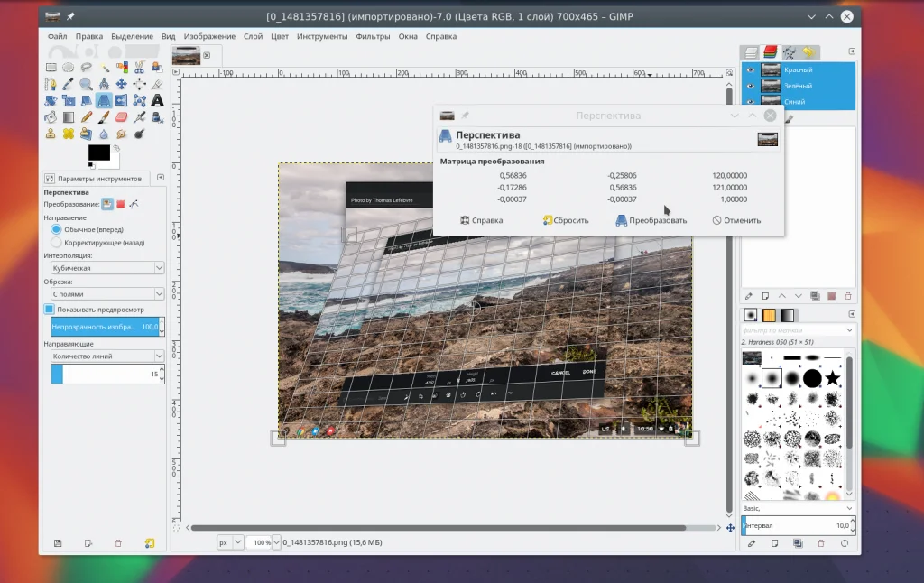Select the Fuzzy Select magic wand tool
The height and width of the screenshot is (583, 924).
tap(104, 67)
